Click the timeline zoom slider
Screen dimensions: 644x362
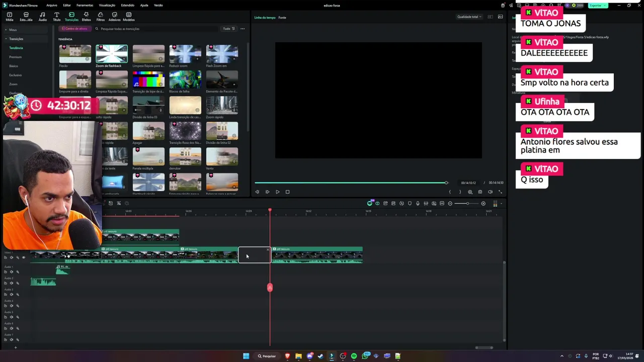(466, 203)
